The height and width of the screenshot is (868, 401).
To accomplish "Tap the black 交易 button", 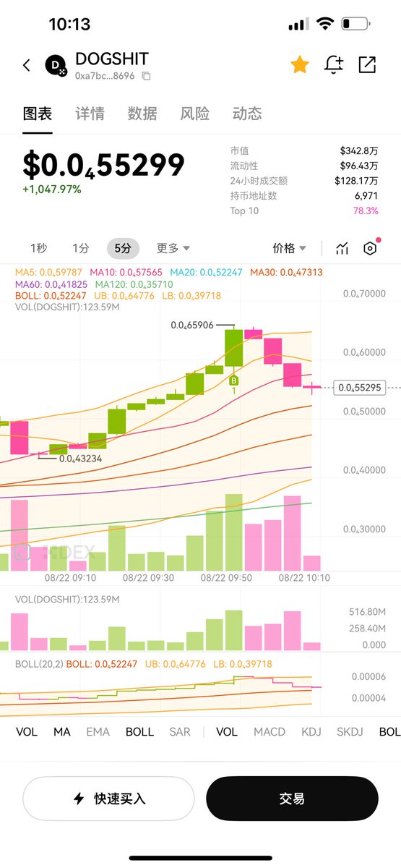I will pyautogui.click(x=292, y=799).
